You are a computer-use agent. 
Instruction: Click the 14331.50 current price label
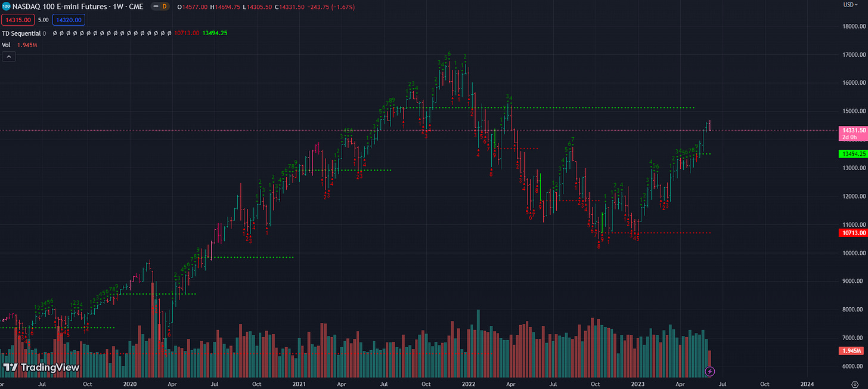[x=853, y=130]
